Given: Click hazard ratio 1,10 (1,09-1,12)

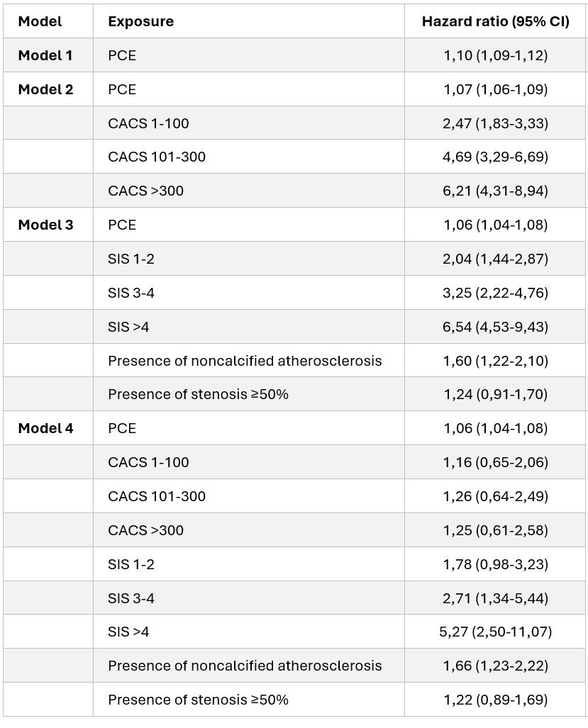Looking at the screenshot, I should tap(495, 55).
